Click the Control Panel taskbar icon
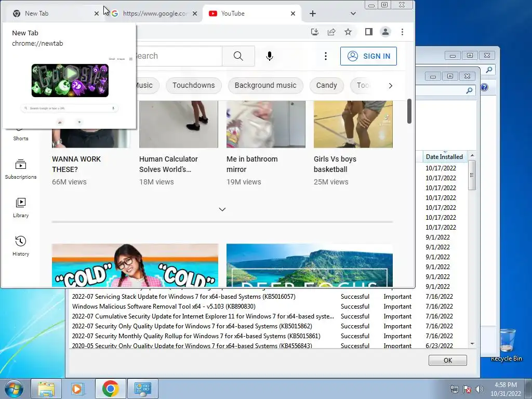This screenshot has width=532, height=399. point(142,389)
